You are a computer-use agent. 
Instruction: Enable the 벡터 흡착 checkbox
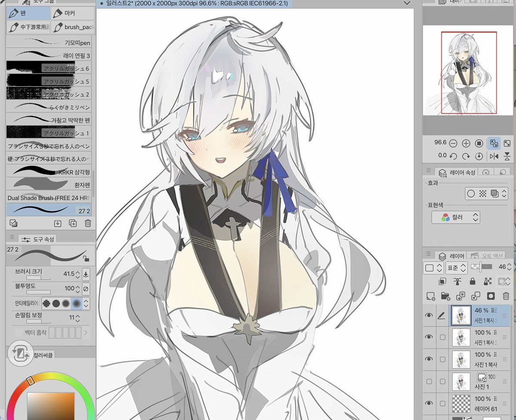(x=18, y=332)
